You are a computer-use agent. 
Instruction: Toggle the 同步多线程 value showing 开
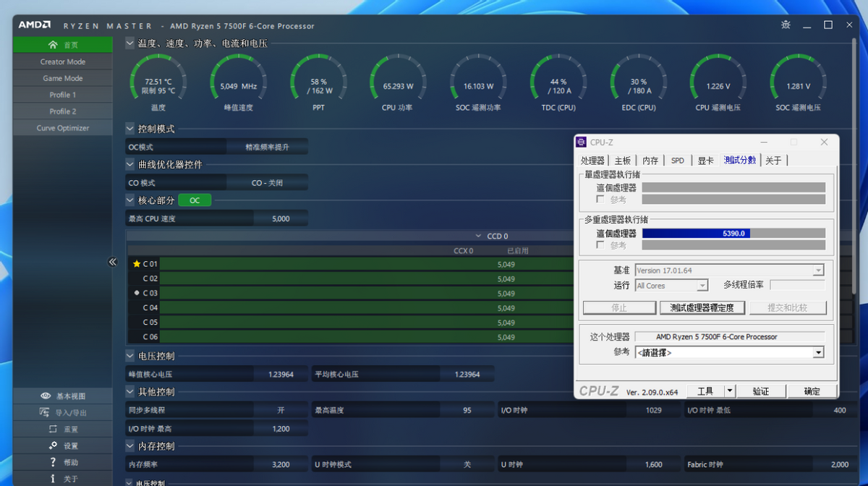[x=281, y=410]
